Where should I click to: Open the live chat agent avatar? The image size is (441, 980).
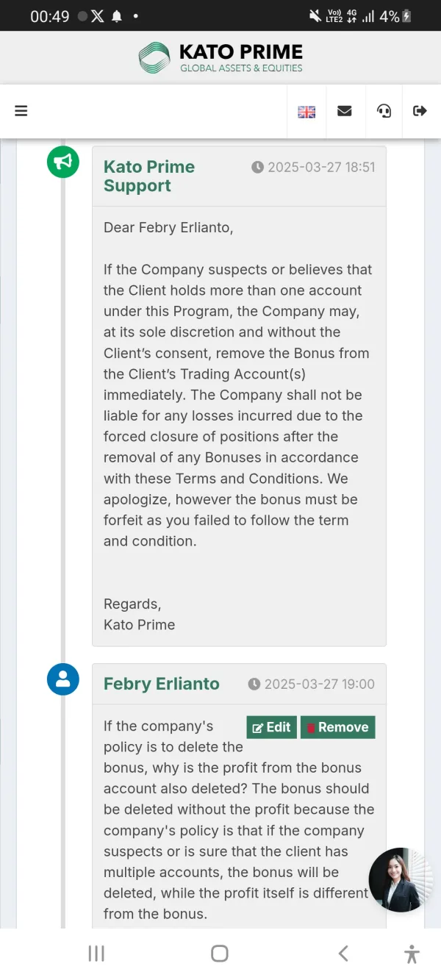(x=401, y=879)
